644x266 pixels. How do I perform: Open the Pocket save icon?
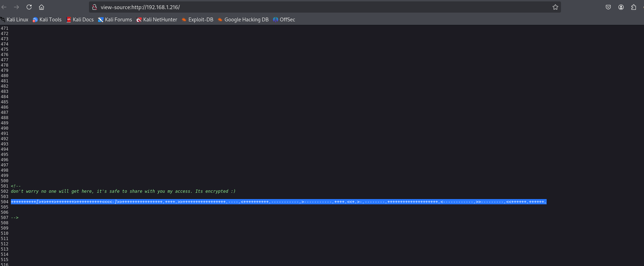coord(608,7)
